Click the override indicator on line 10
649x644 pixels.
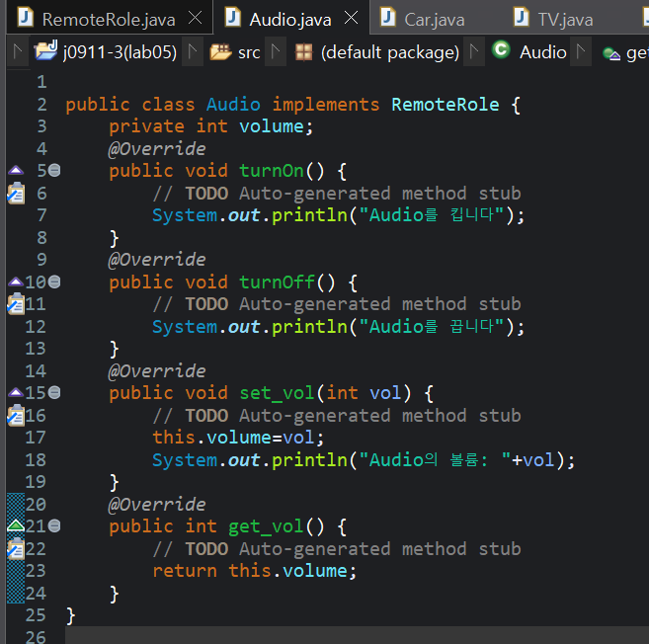pyautogui.click(x=16, y=282)
